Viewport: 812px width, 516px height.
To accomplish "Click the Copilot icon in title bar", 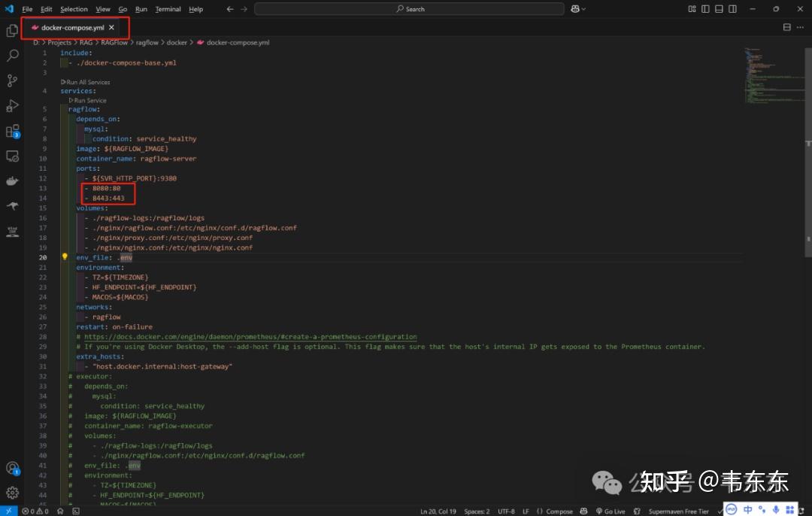I will (x=575, y=9).
